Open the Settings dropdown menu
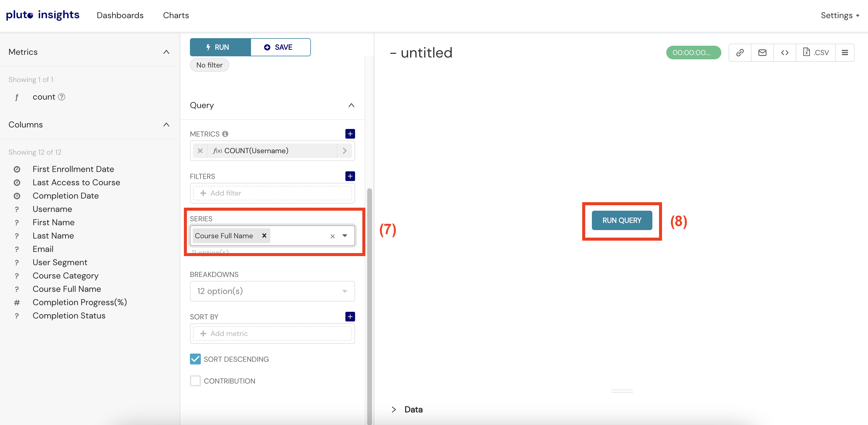Viewport: 868px width, 425px height. (840, 15)
